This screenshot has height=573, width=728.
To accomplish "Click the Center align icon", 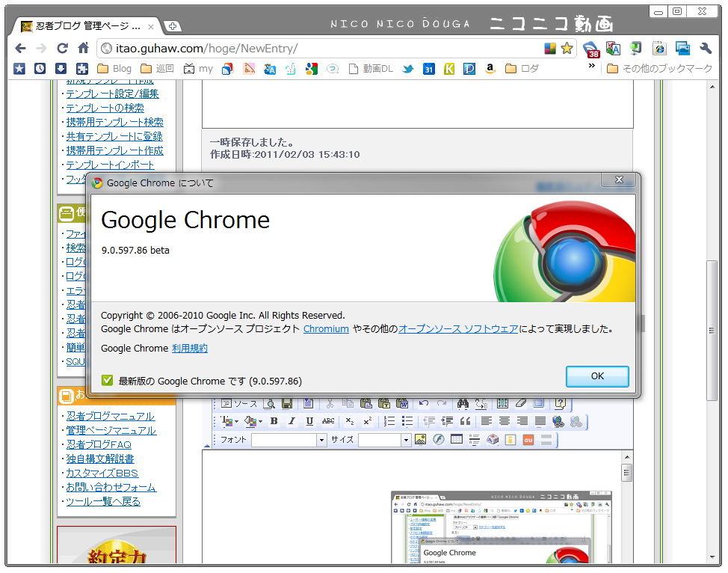I will tap(505, 421).
